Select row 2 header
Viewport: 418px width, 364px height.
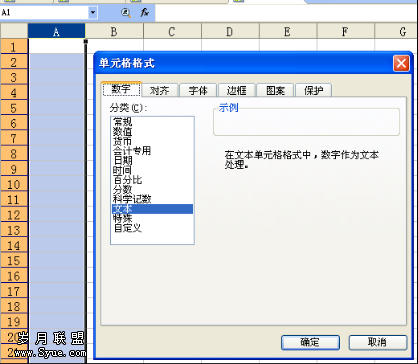point(14,62)
